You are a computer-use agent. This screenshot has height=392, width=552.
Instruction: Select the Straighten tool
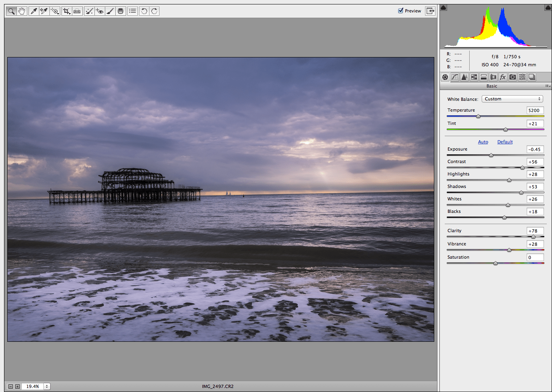[77, 11]
